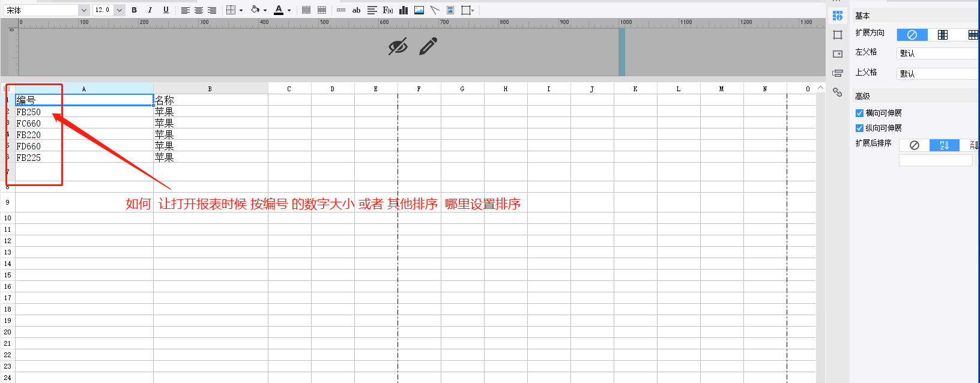This screenshot has height=383, width=980.
Task: Toggle italic formatting
Action: coord(150,10)
